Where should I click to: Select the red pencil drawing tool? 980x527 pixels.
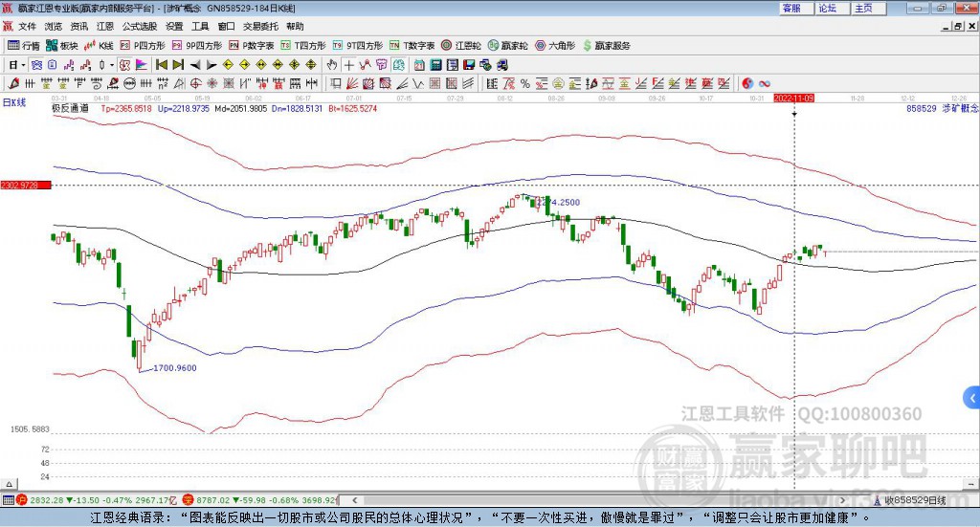[13, 83]
